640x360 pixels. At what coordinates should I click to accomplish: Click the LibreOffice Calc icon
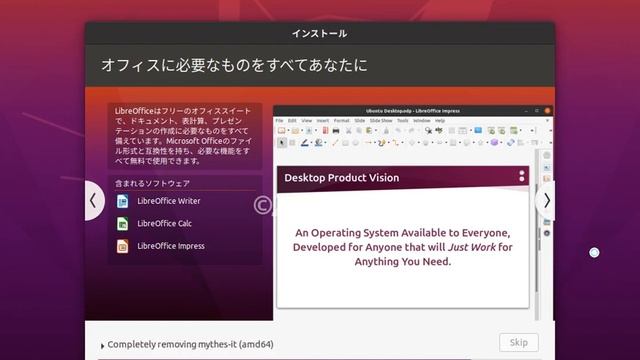click(x=122, y=224)
